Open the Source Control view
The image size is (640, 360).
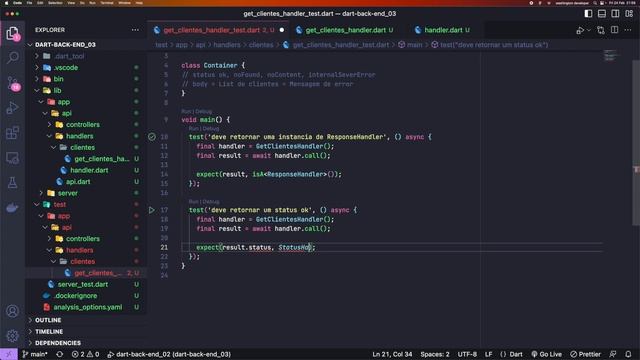coord(13,83)
